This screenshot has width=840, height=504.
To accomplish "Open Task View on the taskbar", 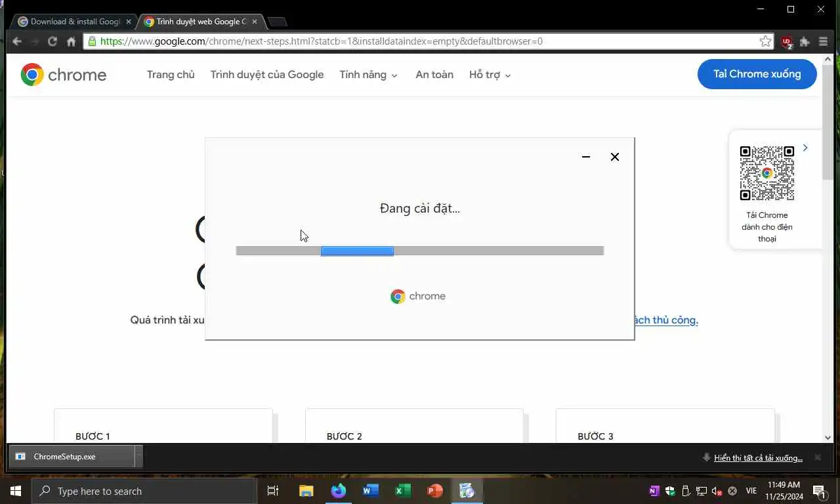I will (273, 491).
